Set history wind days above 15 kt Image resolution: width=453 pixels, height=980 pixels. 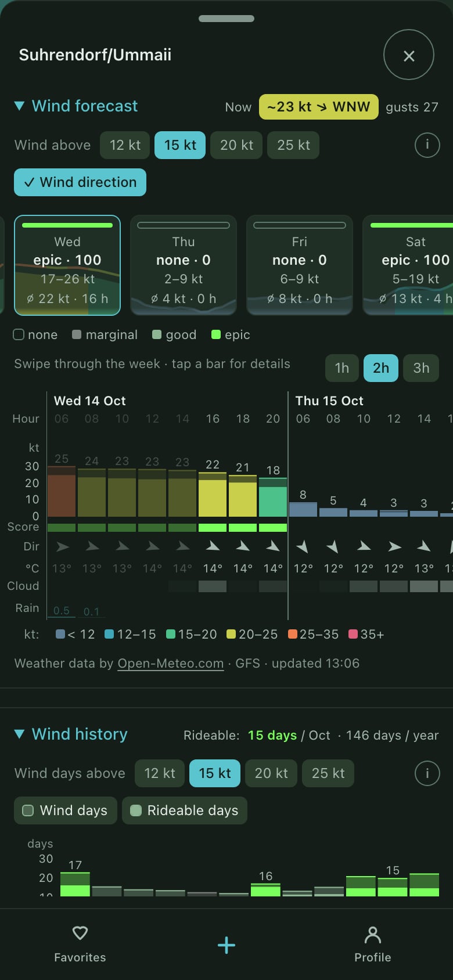(x=215, y=773)
